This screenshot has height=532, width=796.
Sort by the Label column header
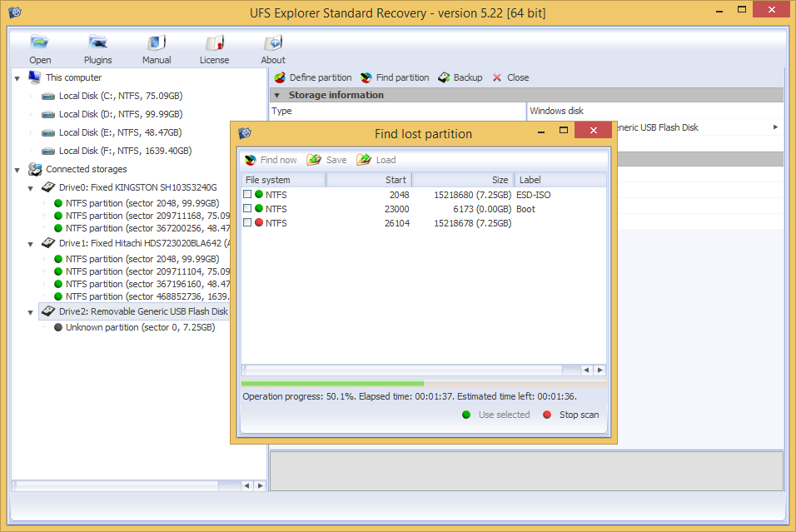(559, 180)
